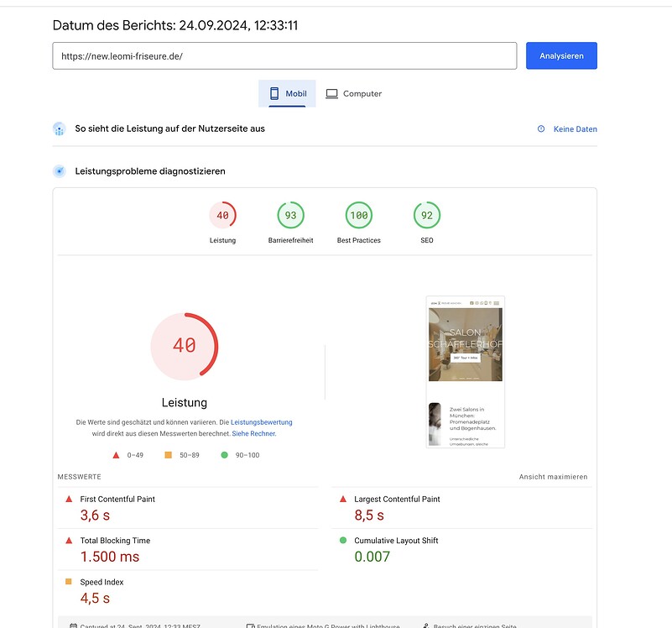Click the mobile page screenshot thumbnail
672x628 pixels.
pyautogui.click(x=465, y=372)
